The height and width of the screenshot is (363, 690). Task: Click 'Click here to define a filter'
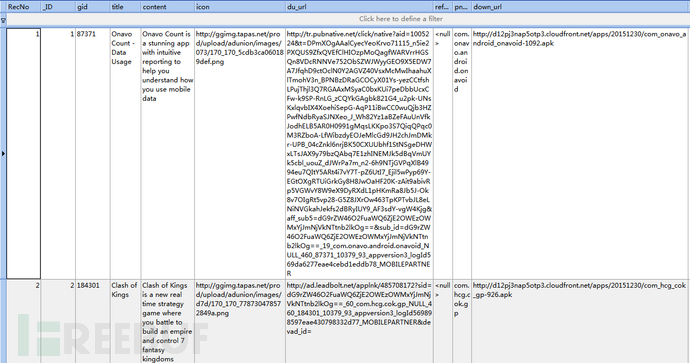tap(401, 19)
